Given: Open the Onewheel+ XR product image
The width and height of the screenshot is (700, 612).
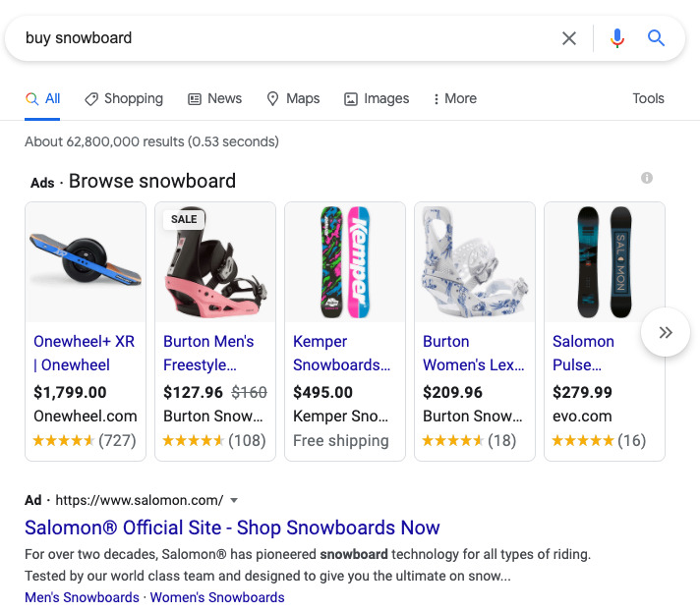Looking at the screenshot, I should (86, 262).
